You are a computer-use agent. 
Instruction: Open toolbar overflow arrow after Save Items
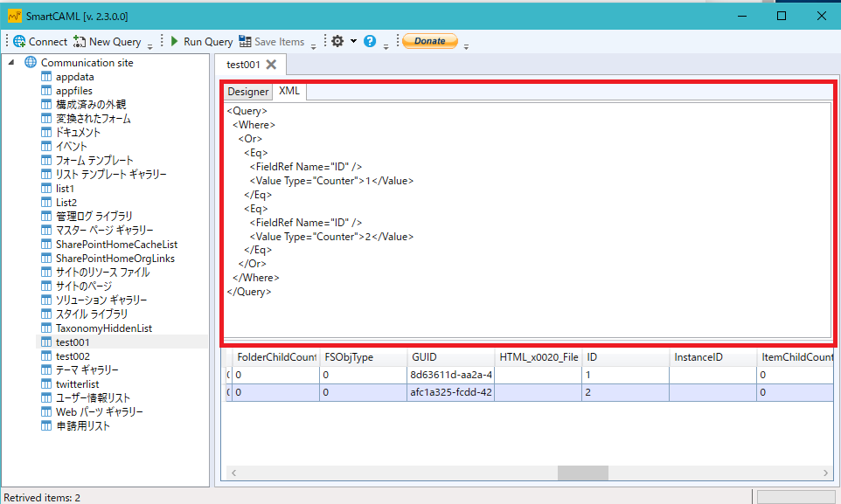(x=313, y=46)
